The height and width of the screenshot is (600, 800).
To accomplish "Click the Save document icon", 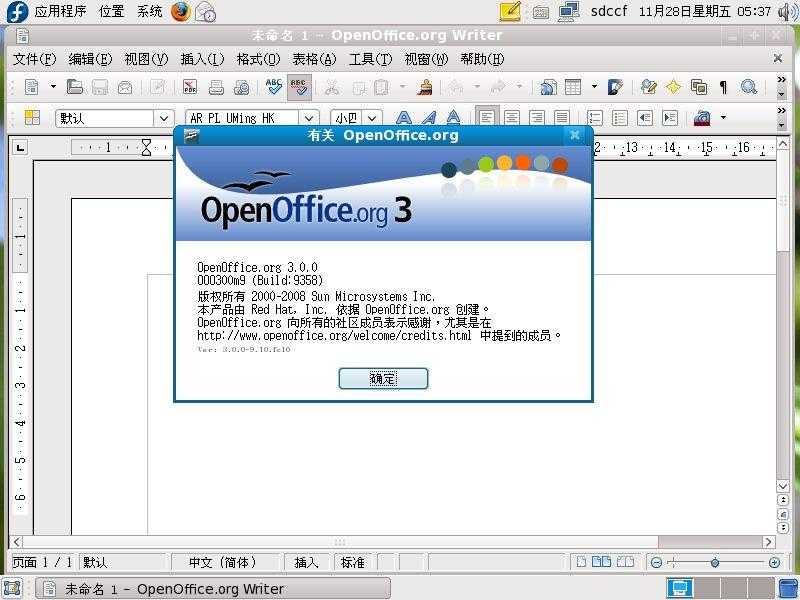I will pyautogui.click(x=100, y=87).
